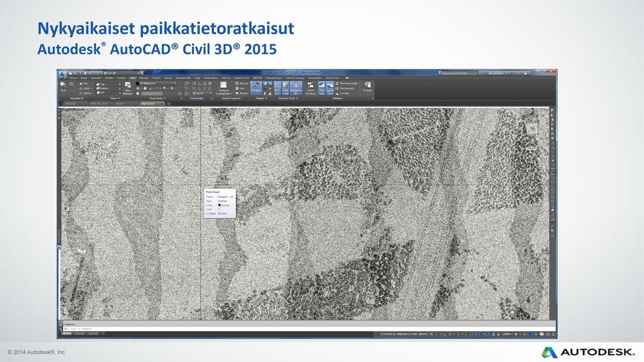Select the Left view in Views list
644x362 pixels.
[101, 93]
